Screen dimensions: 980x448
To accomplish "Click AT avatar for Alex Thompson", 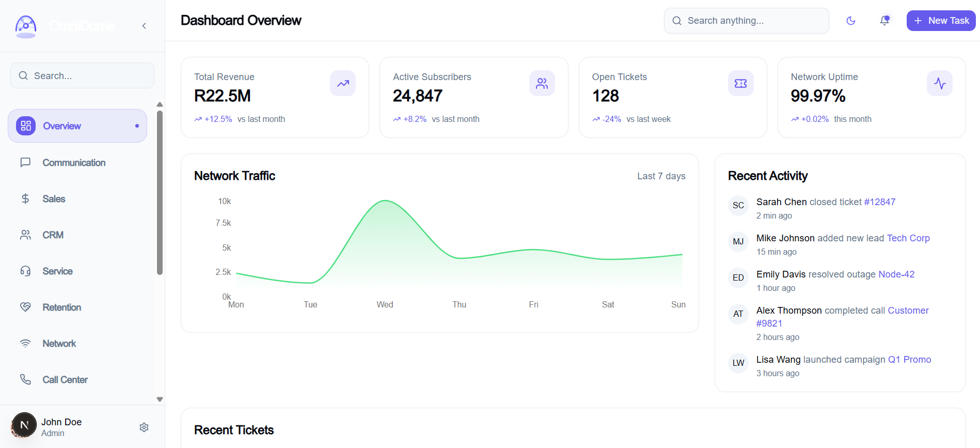I will tap(738, 314).
